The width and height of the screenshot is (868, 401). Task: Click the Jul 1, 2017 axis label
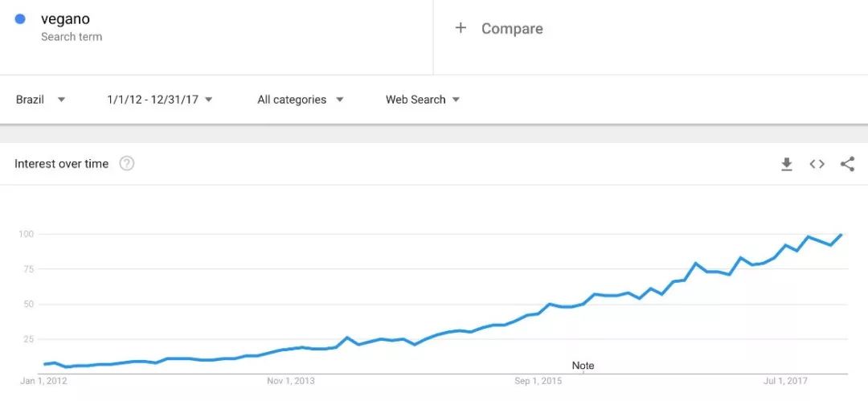pos(785,381)
